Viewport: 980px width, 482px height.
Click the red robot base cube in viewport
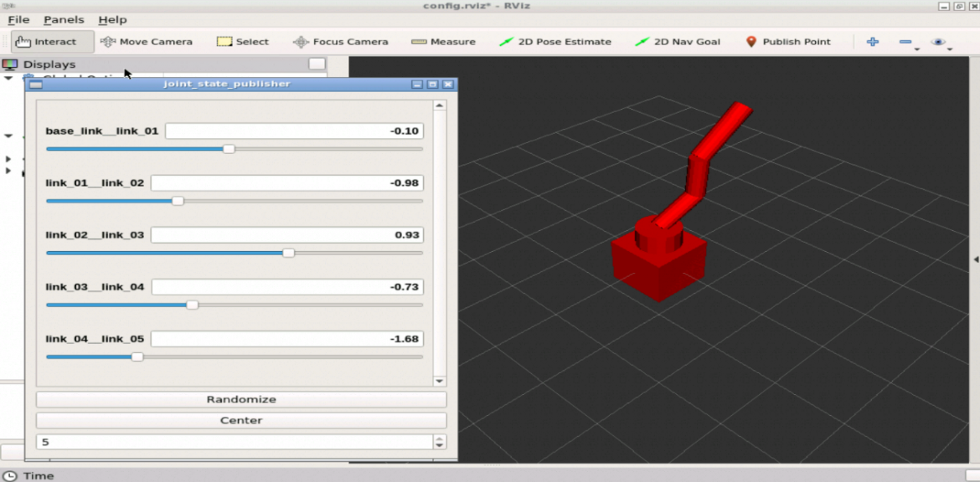[658, 267]
